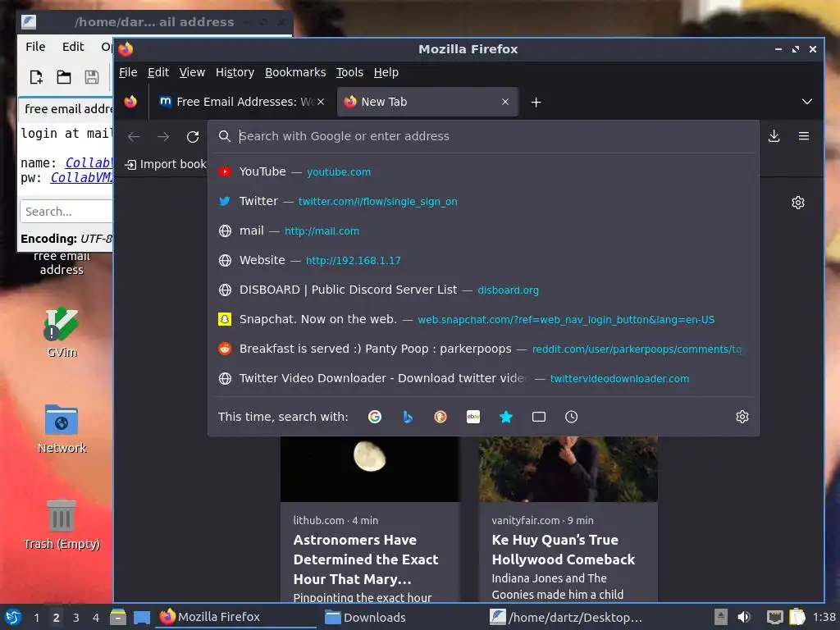The height and width of the screenshot is (630, 840).
Task: Open Astronomers Have Determined the Exact Hour headline
Action: [x=366, y=559]
